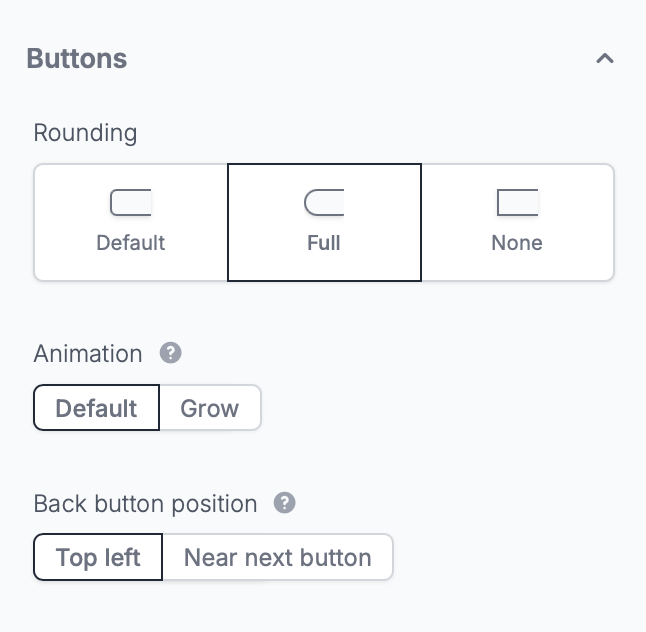Open the Animation help question mark
The image size is (646, 632).
coord(171,353)
